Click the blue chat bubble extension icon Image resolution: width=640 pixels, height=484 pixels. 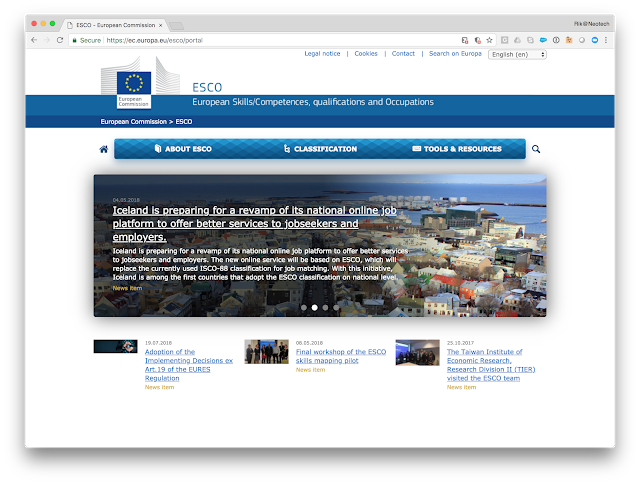click(595, 40)
